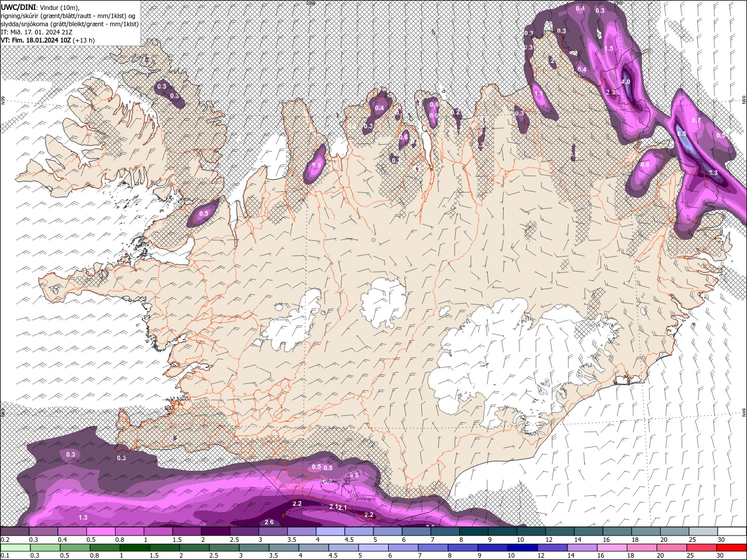
Task: Pick the upper scale swatch starting at 6
Action: coord(416,531)
